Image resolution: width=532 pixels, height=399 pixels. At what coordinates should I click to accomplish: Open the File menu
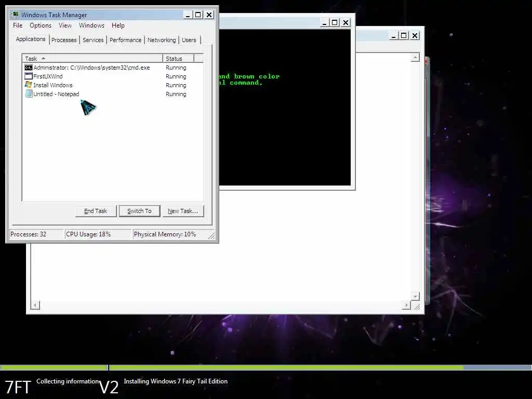coord(18,25)
